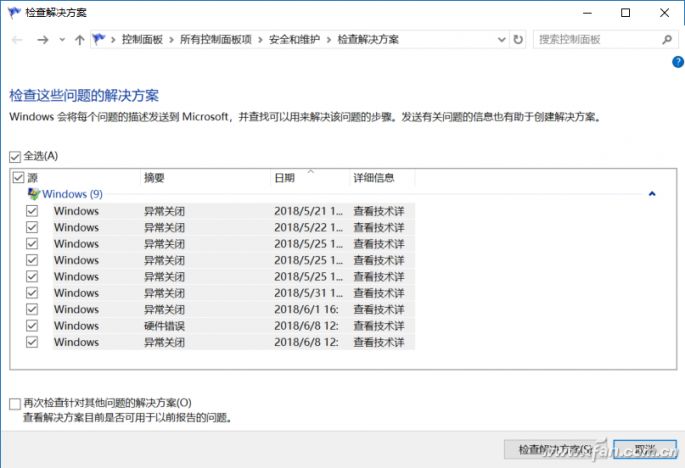Uncheck the 2018/6/1 异常关闭 row

pos(32,309)
